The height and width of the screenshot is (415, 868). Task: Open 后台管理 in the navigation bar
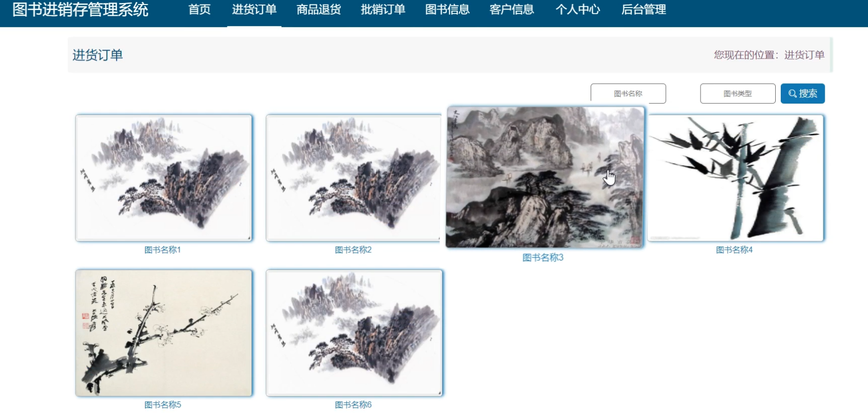click(644, 10)
